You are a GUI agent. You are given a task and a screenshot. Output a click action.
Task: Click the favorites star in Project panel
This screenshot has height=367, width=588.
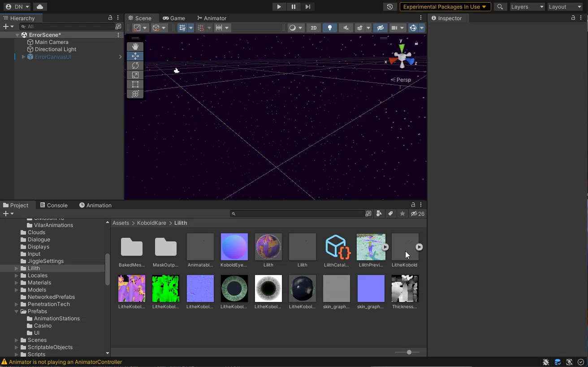pyautogui.click(x=402, y=214)
